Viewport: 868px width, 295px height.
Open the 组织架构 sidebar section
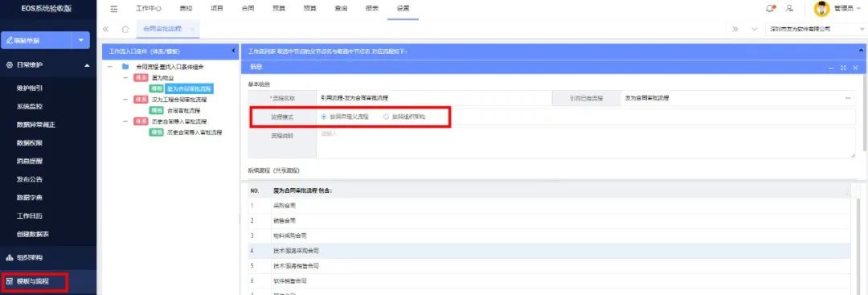pyautogui.click(x=48, y=257)
